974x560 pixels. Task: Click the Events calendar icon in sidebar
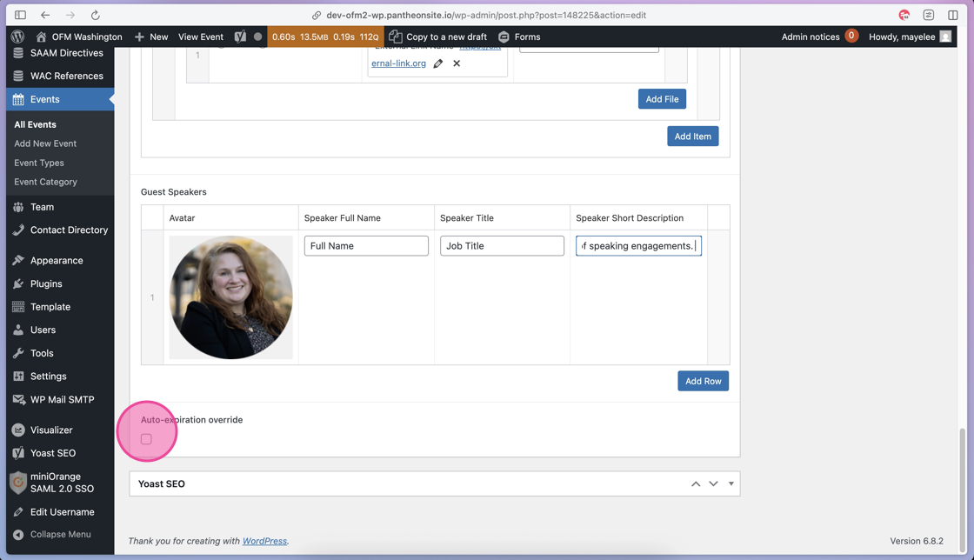coord(18,99)
